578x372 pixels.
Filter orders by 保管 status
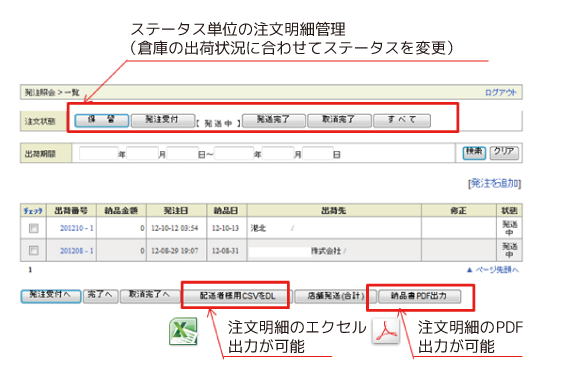coord(101,120)
